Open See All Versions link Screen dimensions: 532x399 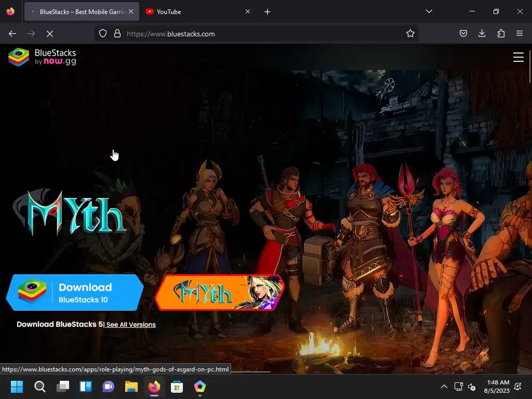(131, 325)
